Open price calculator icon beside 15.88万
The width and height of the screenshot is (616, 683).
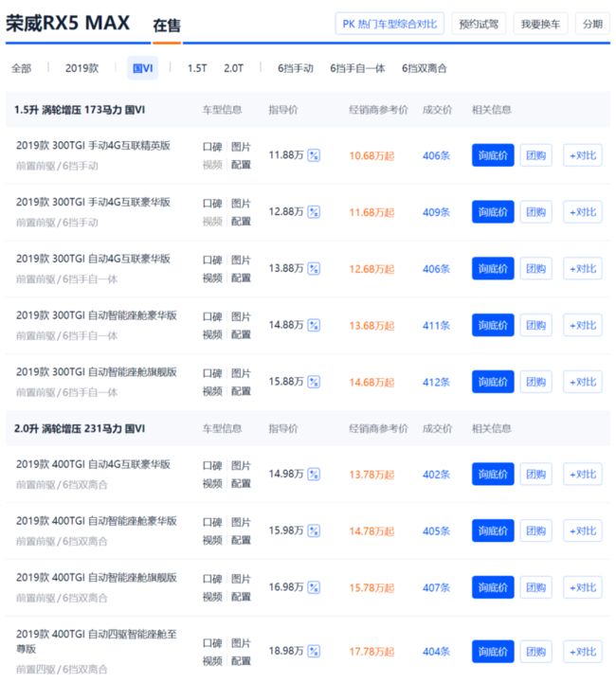pyautogui.click(x=314, y=382)
